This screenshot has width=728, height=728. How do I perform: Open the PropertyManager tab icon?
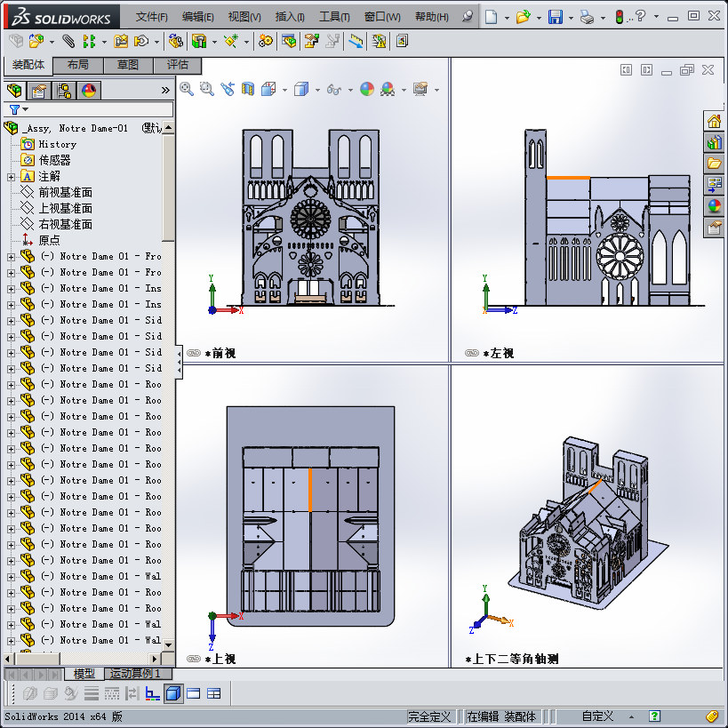click(39, 90)
